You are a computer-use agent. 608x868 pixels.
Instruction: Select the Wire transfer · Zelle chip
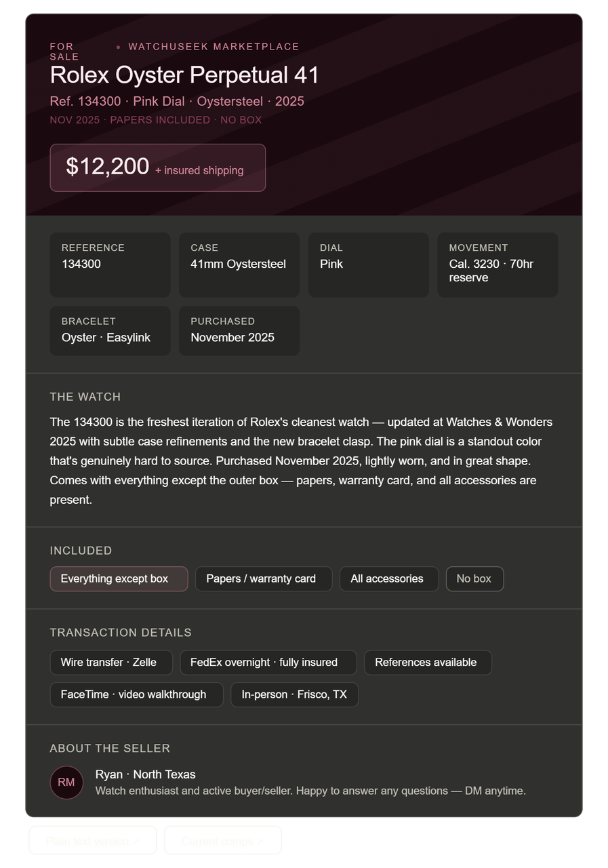click(111, 663)
